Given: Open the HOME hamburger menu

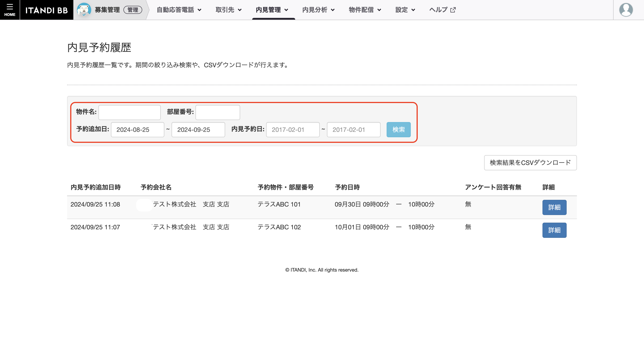Looking at the screenshot, I should [10, 10].
